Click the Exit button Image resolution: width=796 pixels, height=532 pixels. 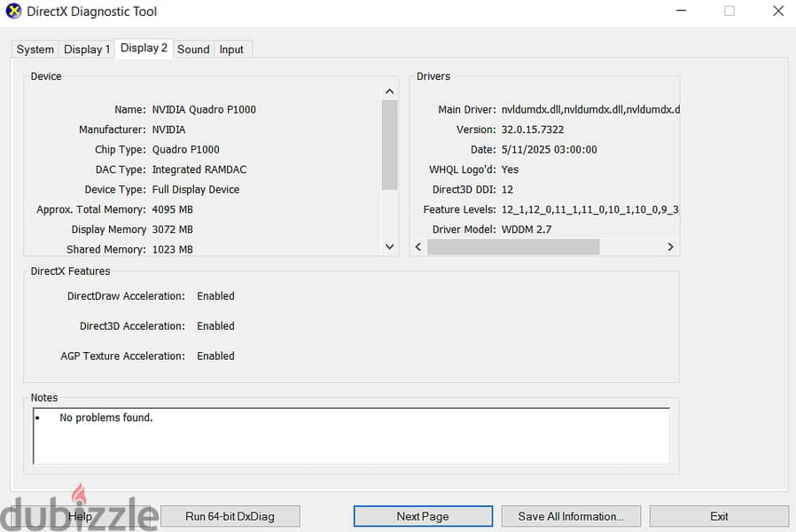(719, 516)
